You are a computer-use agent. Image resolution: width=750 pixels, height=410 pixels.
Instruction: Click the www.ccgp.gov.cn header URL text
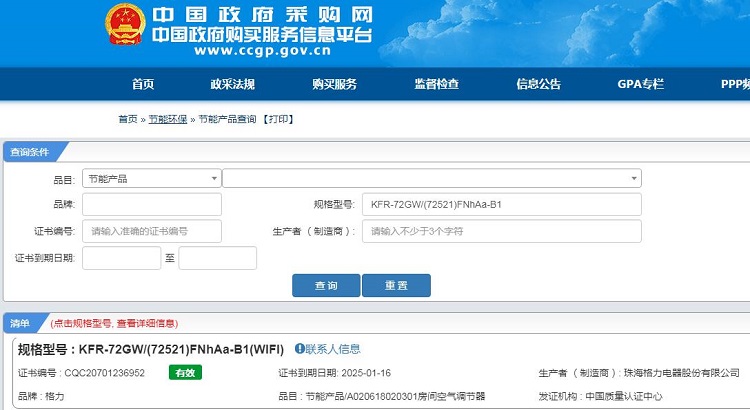[x=263, y=51]
